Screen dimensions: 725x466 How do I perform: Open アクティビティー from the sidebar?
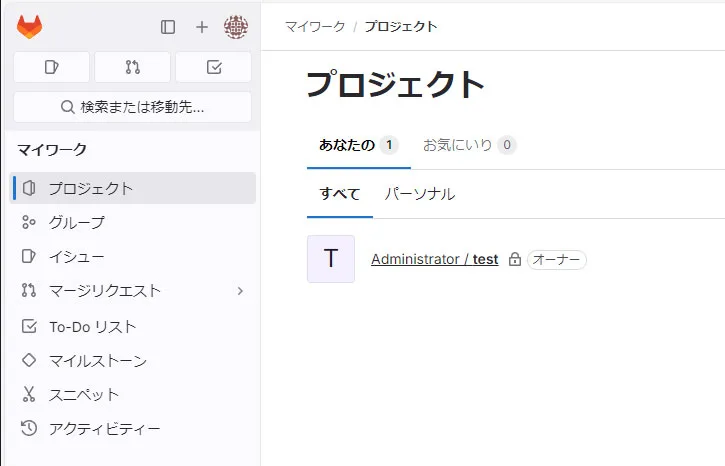click(133, 429)
